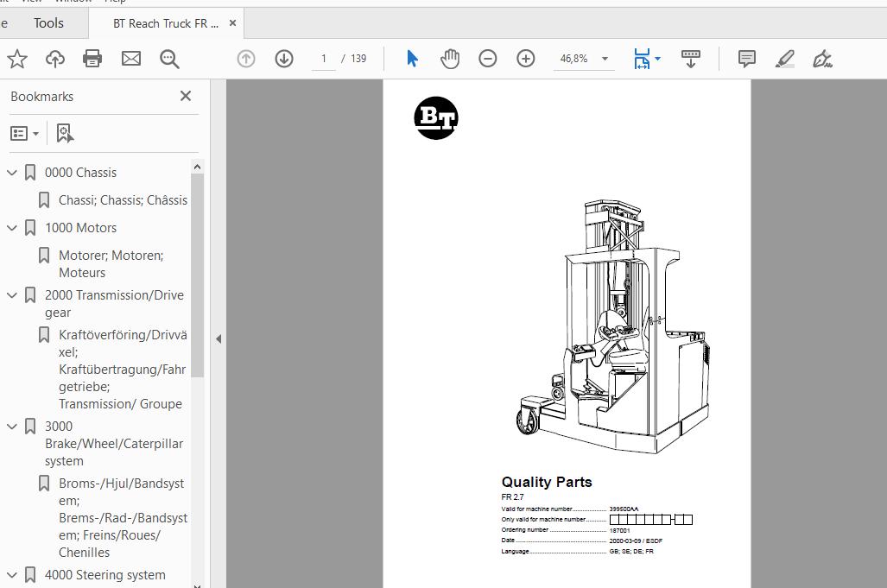Add a sticky note comment
This screenshot has width=887, height=588.
tap(747, 59)
